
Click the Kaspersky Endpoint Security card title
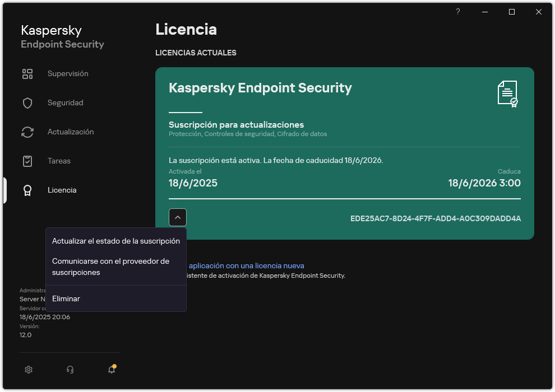(x=260, y=88)
